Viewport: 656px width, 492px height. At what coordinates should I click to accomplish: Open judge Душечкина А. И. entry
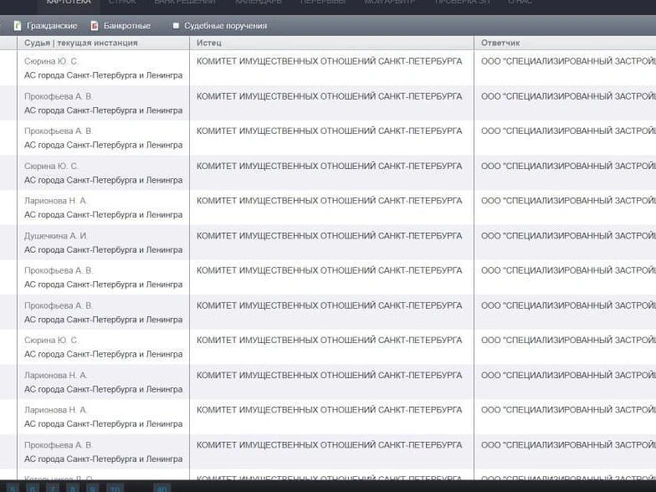(x=56, y=236)
